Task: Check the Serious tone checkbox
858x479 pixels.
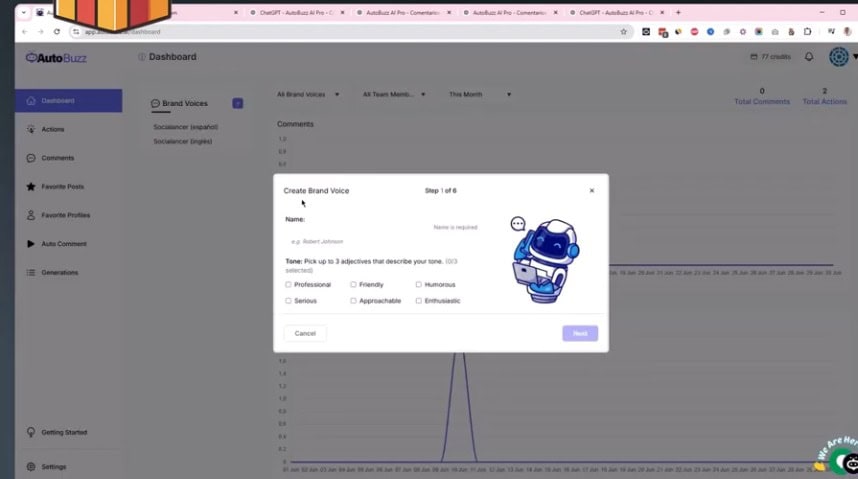Action: pos(288,301)
